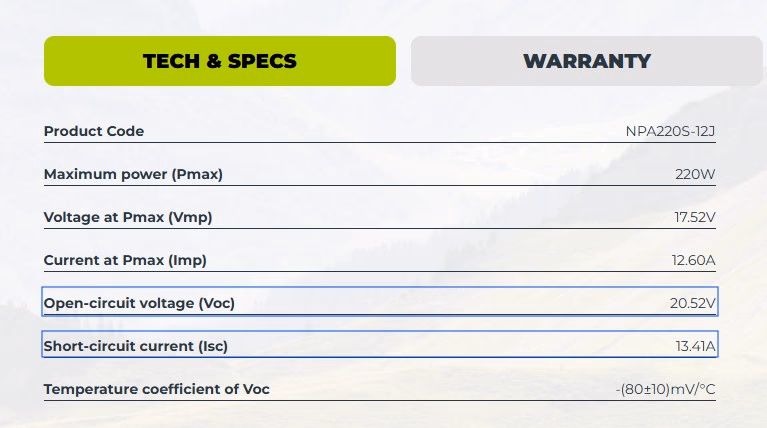Select the 20.52V open-circuit value
This screenshot has height=428, width=767.
point(693,303)
